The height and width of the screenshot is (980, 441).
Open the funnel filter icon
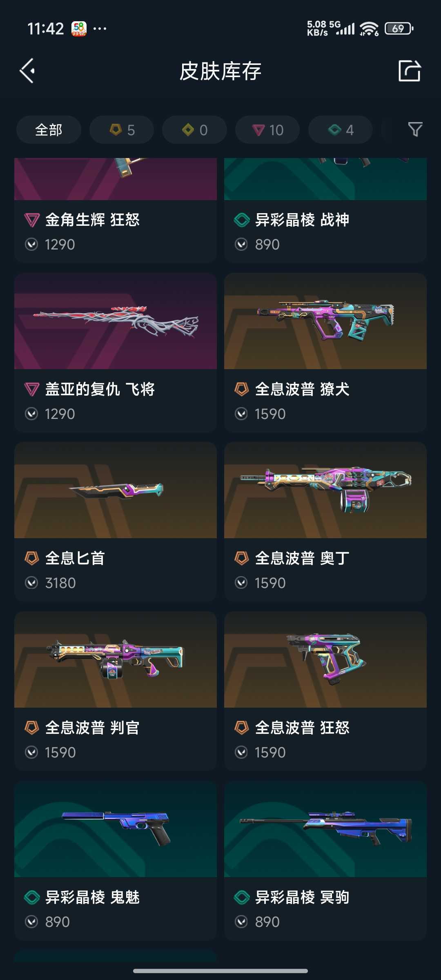click(415, 129)
